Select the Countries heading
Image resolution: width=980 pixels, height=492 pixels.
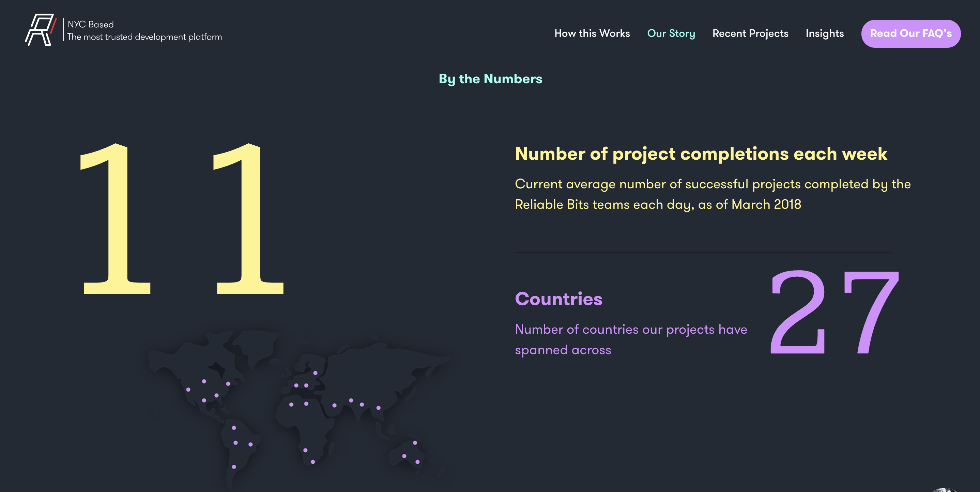tap(558, 299)
